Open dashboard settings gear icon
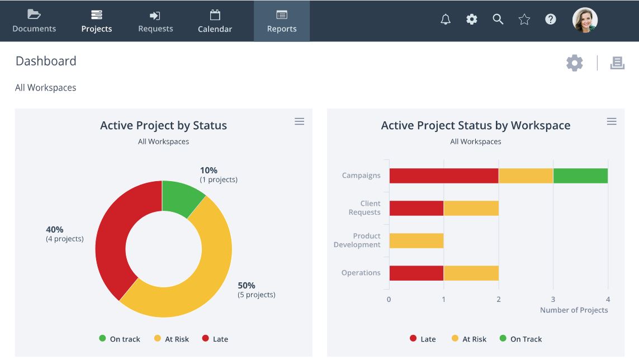The width and height of the screenshot is (639, 364). pyautogui.click(x=574, y=63)
